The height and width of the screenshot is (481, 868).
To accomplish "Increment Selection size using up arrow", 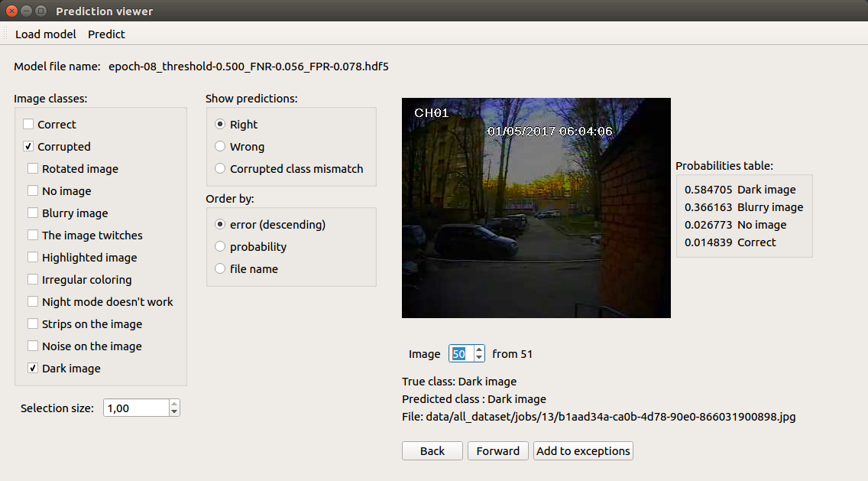I will click(174, 404).
